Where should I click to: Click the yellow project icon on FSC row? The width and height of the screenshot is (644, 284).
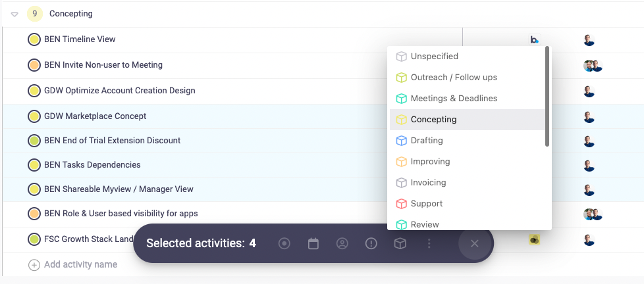point(534,239)
